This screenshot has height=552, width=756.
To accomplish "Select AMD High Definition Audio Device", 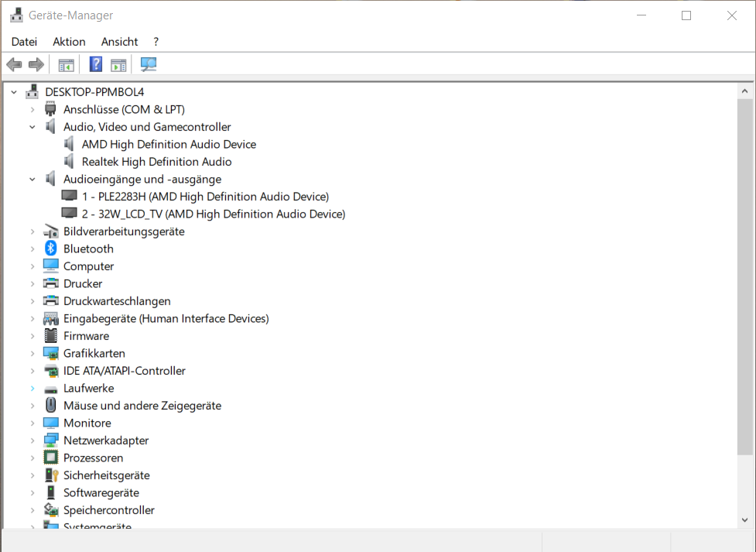I will (x=169, y=144).
